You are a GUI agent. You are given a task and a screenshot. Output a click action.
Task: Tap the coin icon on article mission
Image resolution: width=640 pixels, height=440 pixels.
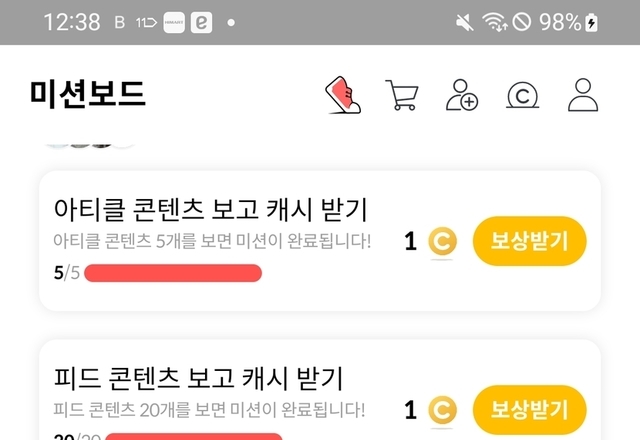point(441,242)
